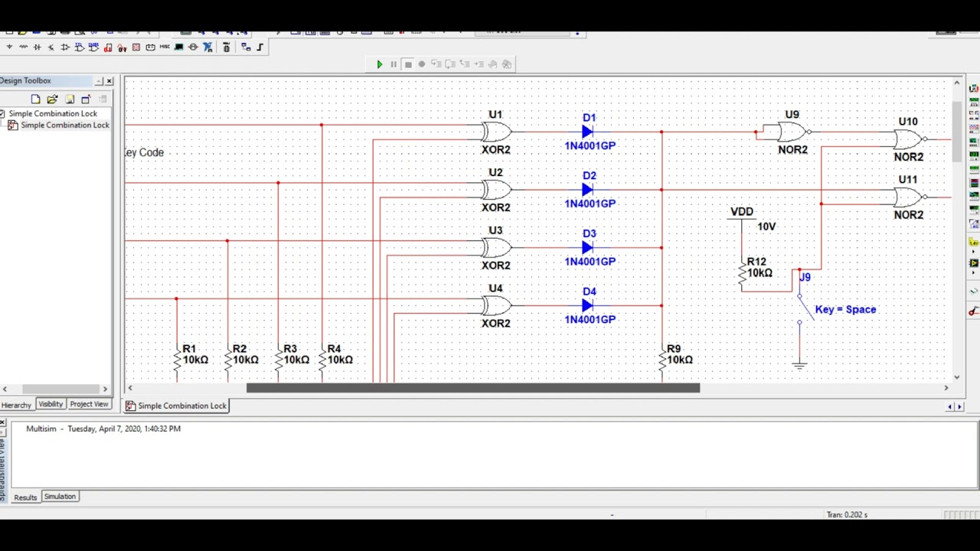This screenshot has height=551, width=980.
Task: Click schematic vertical scrollbar down arrow
Action: (957, 377)
